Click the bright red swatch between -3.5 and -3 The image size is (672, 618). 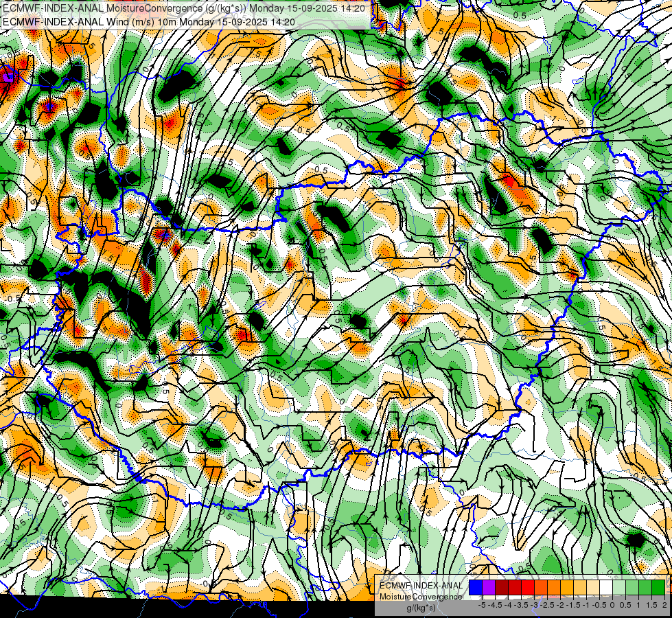click(x=528, y=588)
